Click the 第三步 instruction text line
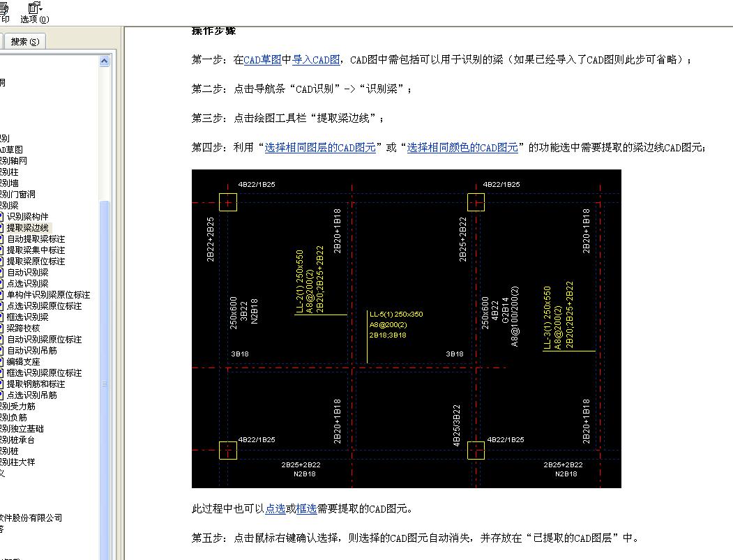733x560 pixels. [288, 119]
